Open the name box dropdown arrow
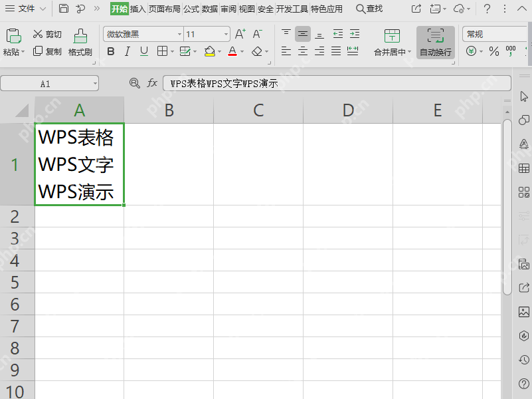 (95, 84)
